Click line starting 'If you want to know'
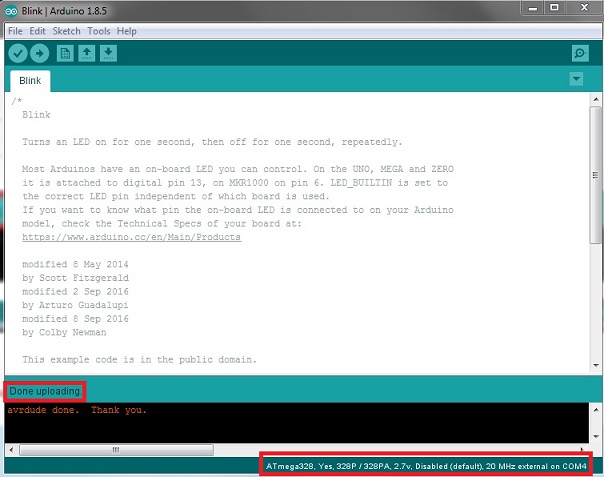 238,210
